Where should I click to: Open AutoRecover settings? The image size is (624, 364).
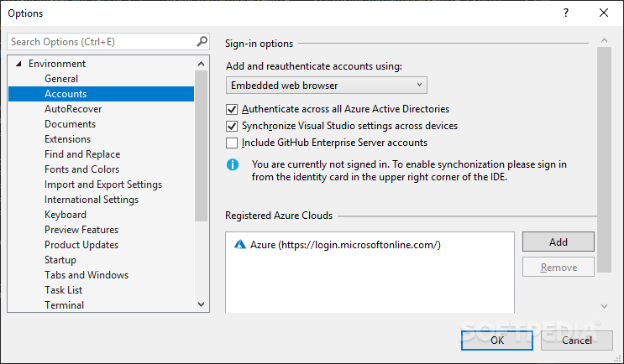pos(73,109)
